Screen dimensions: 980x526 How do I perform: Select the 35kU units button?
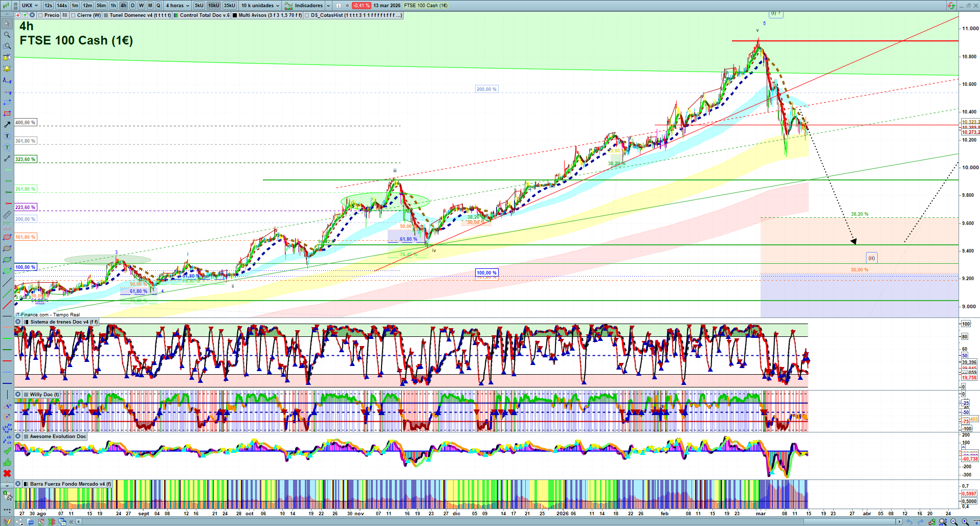coord(230,6)
